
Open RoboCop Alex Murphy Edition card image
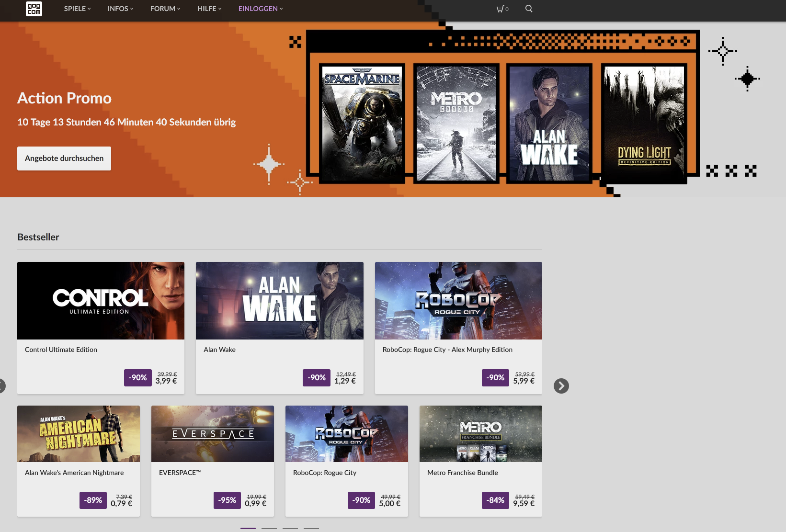pos(458,301)
